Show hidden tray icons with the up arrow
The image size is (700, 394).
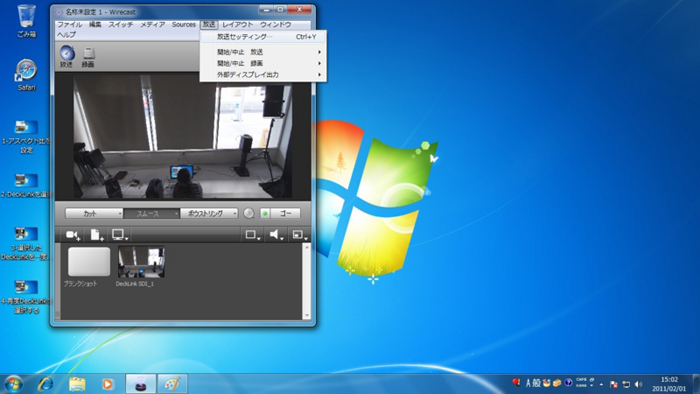click(x=601, y=384)
